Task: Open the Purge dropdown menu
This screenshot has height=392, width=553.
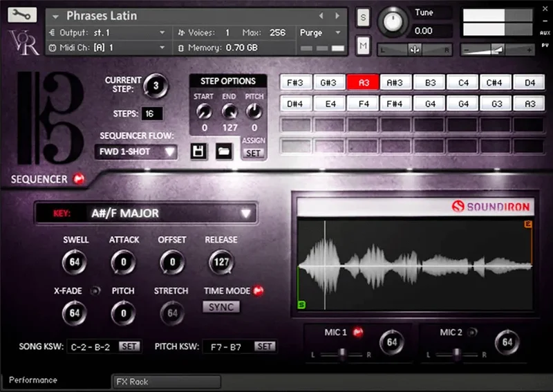Action: (x=320, y=32)
